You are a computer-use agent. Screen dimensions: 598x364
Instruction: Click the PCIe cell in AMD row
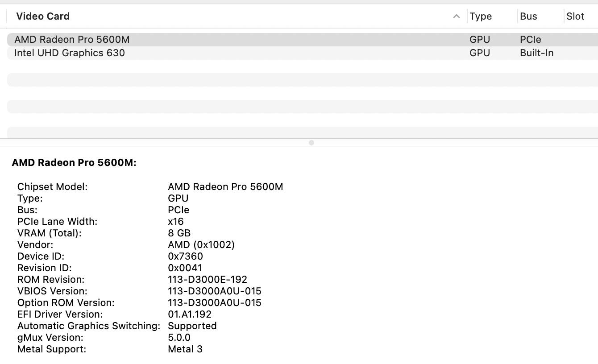coord(530,40)
